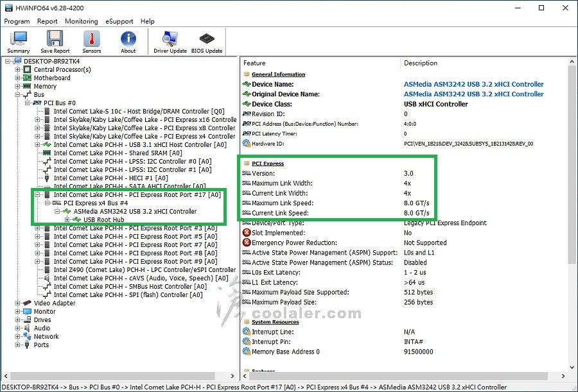Select SMBus Host Controller tree item

point(130,286)
